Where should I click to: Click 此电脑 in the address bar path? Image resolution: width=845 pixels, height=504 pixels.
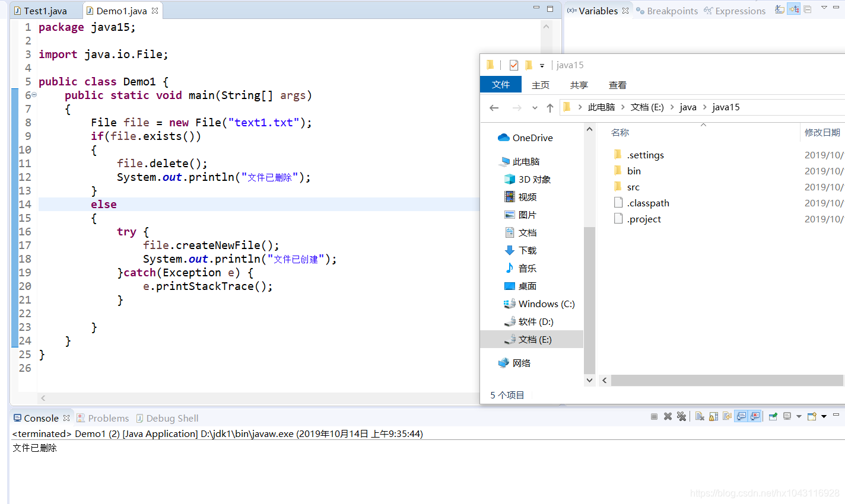tap(601, 107)
